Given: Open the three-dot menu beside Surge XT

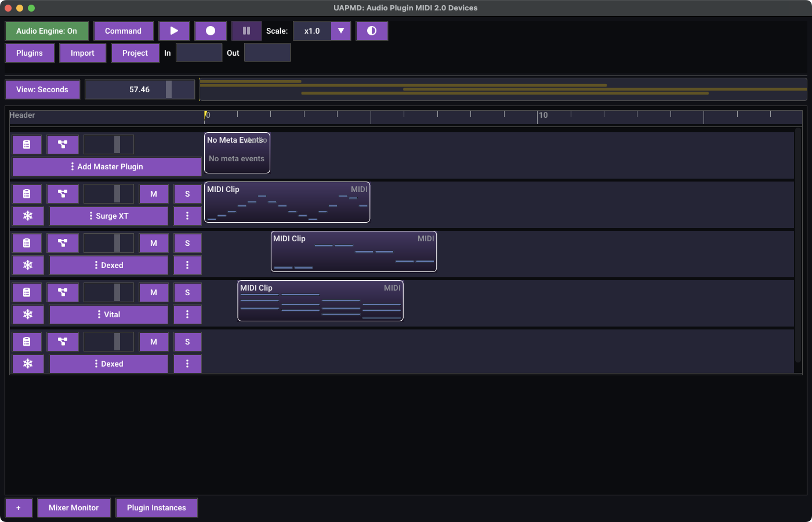Looking at the screenshot, I should [187, 216].
